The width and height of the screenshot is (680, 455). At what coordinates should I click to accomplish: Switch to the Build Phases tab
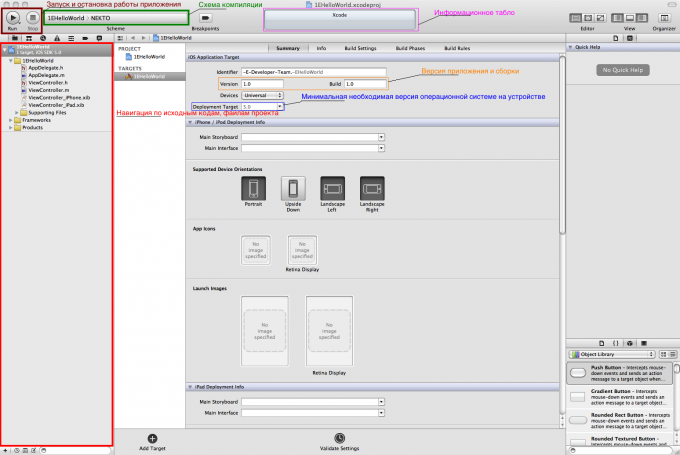point(410,48)
